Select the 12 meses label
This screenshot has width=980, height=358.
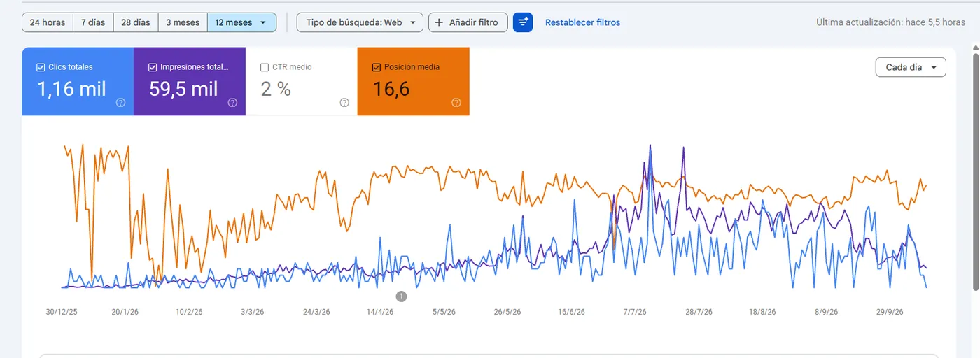(234, 22)
